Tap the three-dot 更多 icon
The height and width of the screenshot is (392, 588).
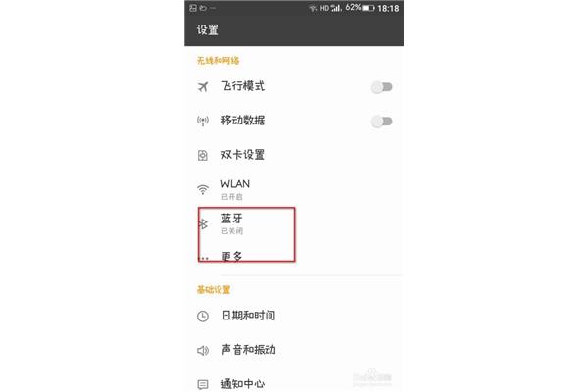click(203, 258)
